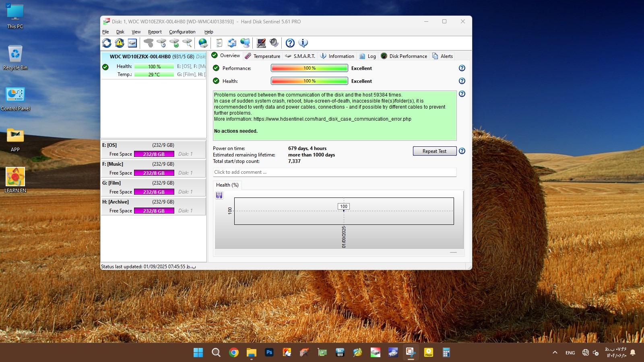Click the green status check on the disk entry
This screenshot has width=644, height=362.
105,67
